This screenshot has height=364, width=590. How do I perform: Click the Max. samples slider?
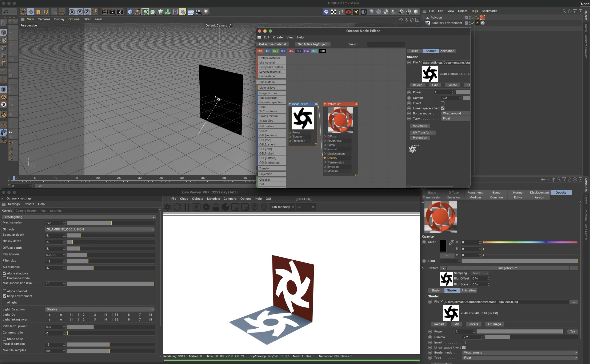[111, 223]
